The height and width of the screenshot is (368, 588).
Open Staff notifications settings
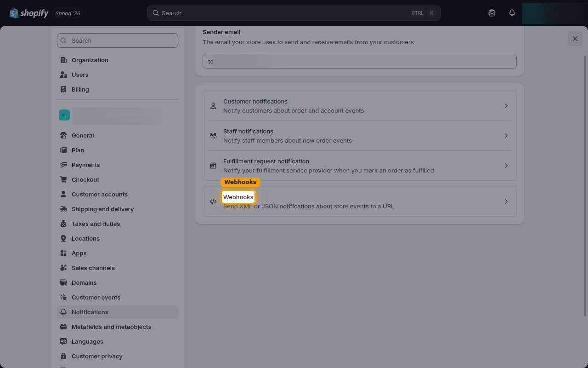coord(360,136)
